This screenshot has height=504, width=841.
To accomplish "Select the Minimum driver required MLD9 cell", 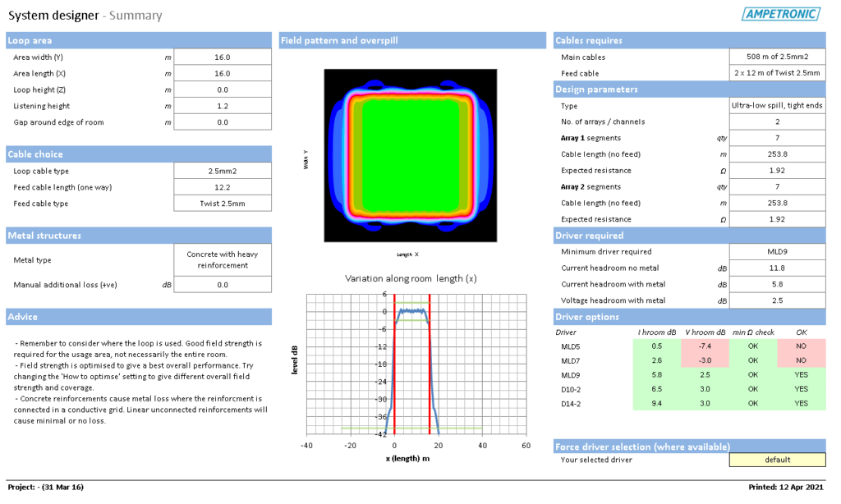I will (777, 251).
